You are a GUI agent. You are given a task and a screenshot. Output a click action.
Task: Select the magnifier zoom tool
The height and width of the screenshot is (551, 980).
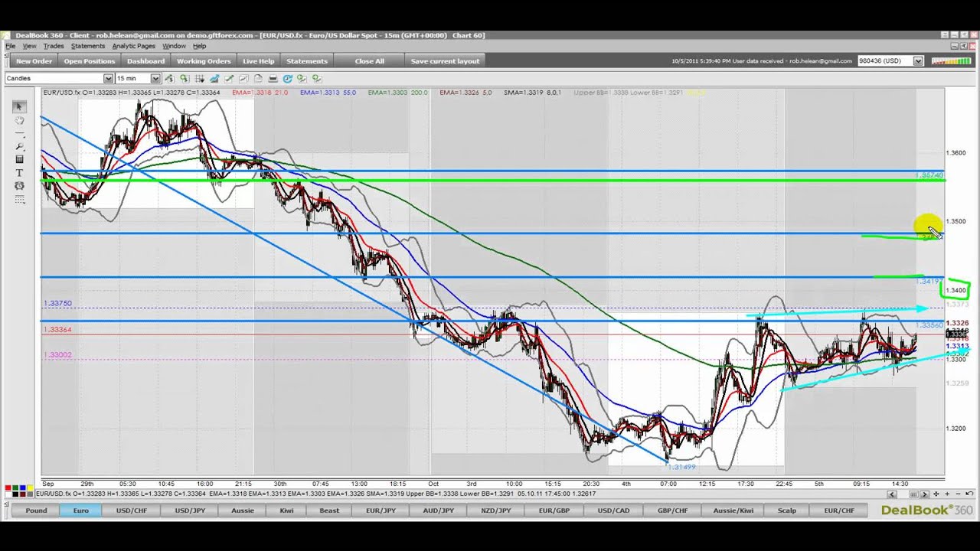point(19,146)
